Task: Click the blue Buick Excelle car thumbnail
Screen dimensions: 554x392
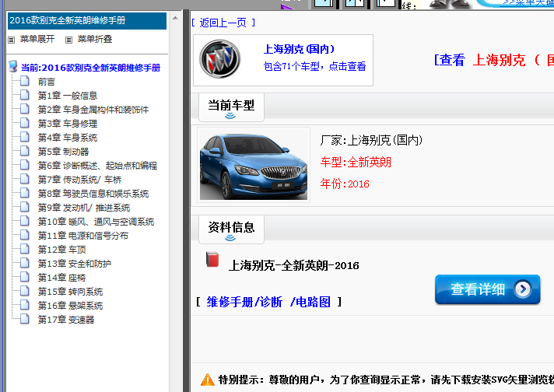Action: [x=254, y=165]
